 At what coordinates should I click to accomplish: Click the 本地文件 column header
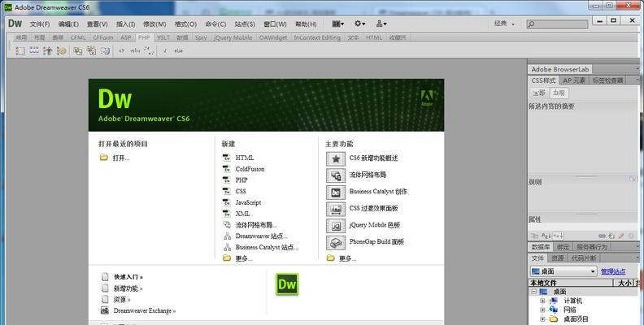coord(571,283)
